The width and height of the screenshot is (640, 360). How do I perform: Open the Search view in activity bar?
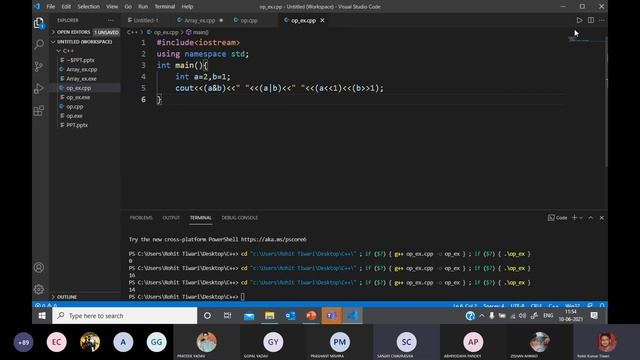[39, 44]
